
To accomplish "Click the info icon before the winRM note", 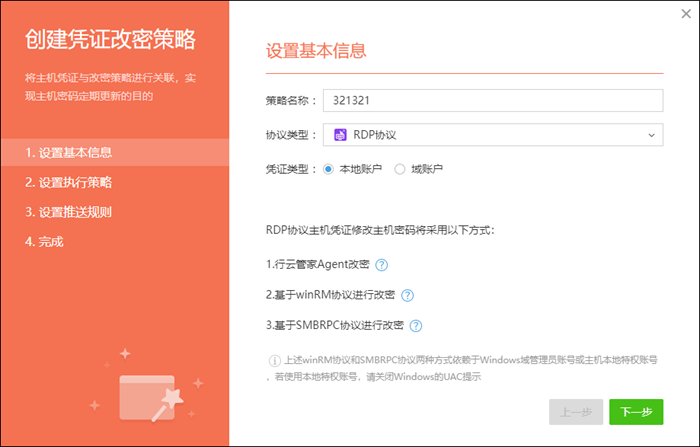I will pos(273,360).
